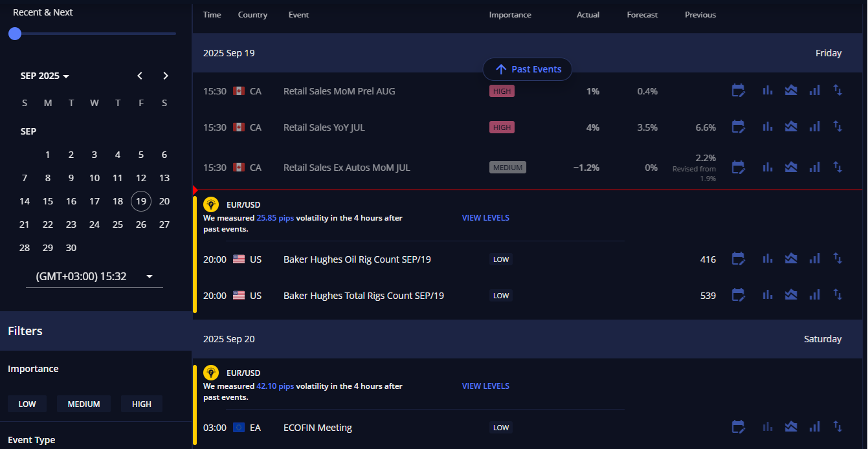Click the Past Events button
This screenshot has height=449, width=868.
[528, 69]
